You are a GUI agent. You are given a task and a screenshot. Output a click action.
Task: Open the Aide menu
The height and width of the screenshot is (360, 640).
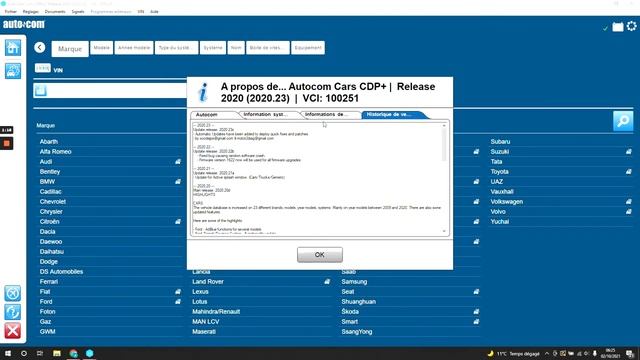[x=154, y=12]
